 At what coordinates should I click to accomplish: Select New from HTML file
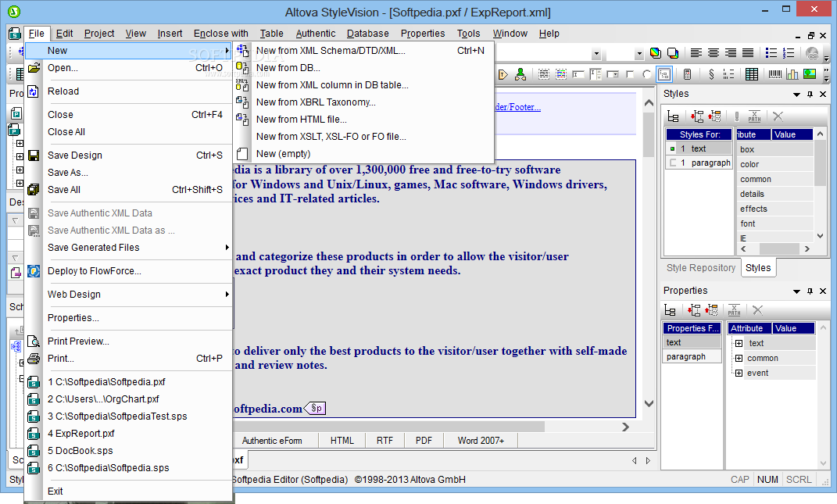pyautogui.click(x=363, y=119)
